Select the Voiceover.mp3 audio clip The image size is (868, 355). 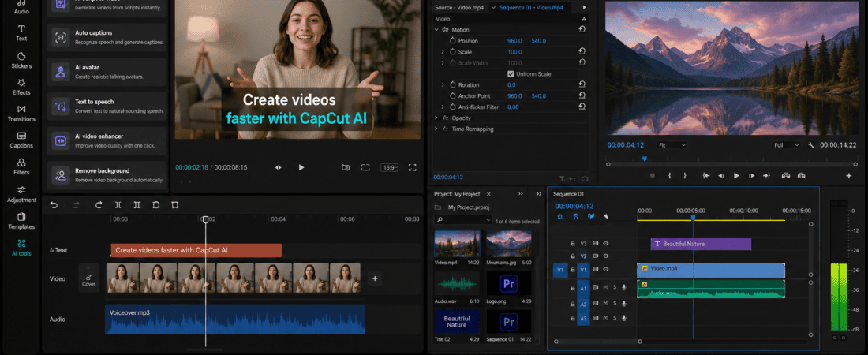click(235, 319)
